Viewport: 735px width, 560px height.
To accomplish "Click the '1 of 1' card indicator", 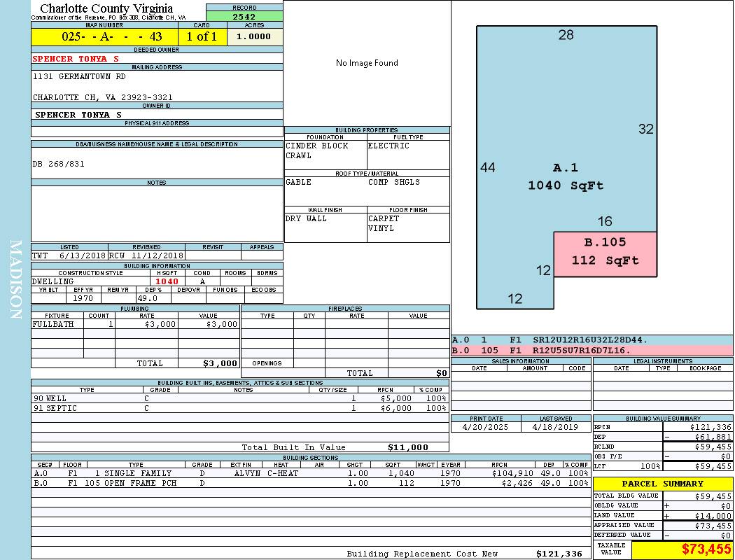I will point(202,37).
